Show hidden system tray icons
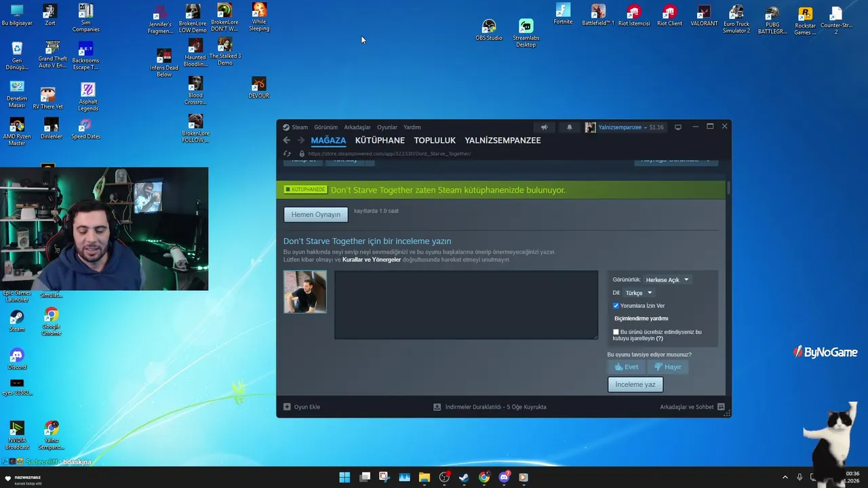 point(785,477)
